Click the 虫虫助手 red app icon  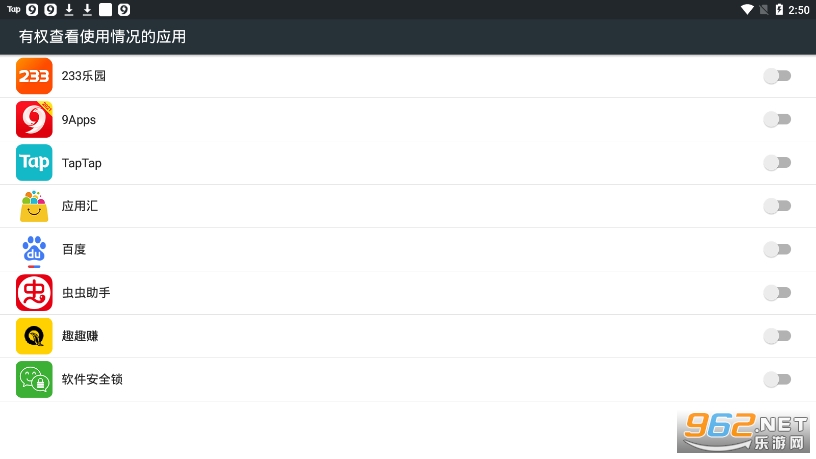point(34,292)
